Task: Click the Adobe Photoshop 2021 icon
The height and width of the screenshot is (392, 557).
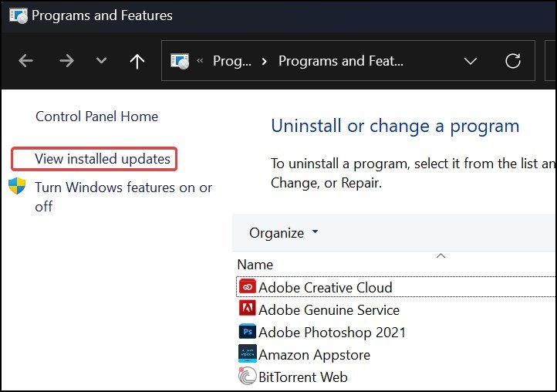Action: (x=247, y=332)
